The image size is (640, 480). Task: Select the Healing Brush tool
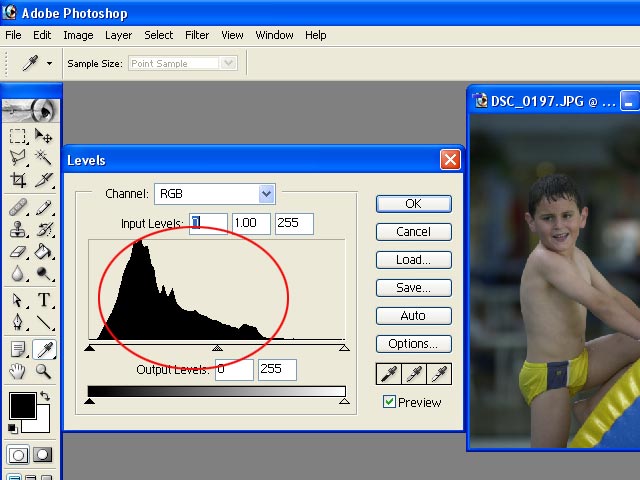[x=18, y=207]
